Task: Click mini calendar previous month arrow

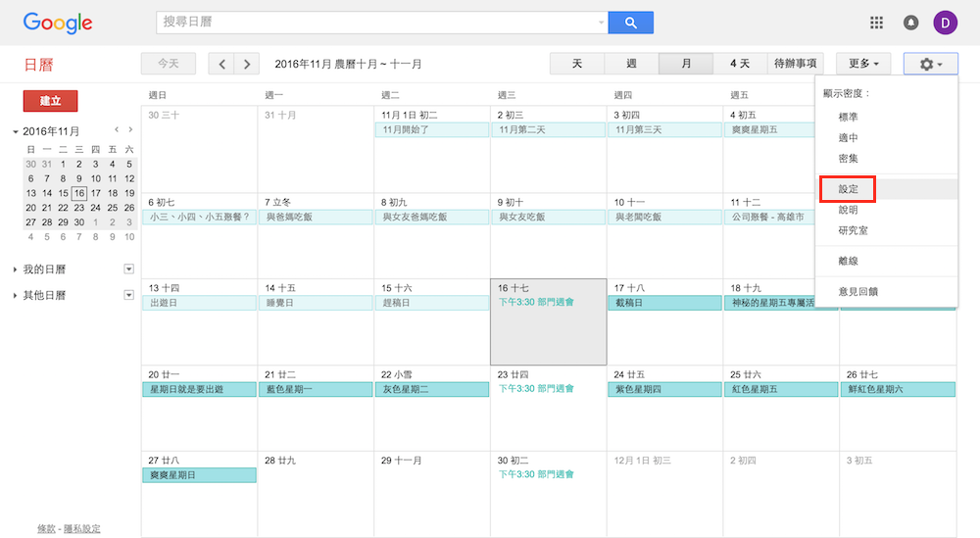Action: coord(117,129)
